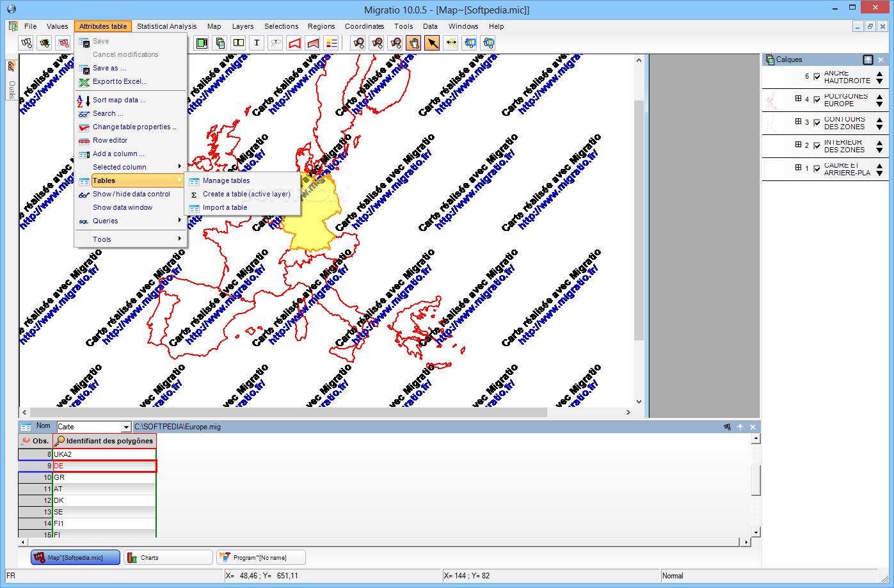Click the first magnifier zoom icon
The width and height of the screenshot is (894, 588).
(x=359, y=43)
